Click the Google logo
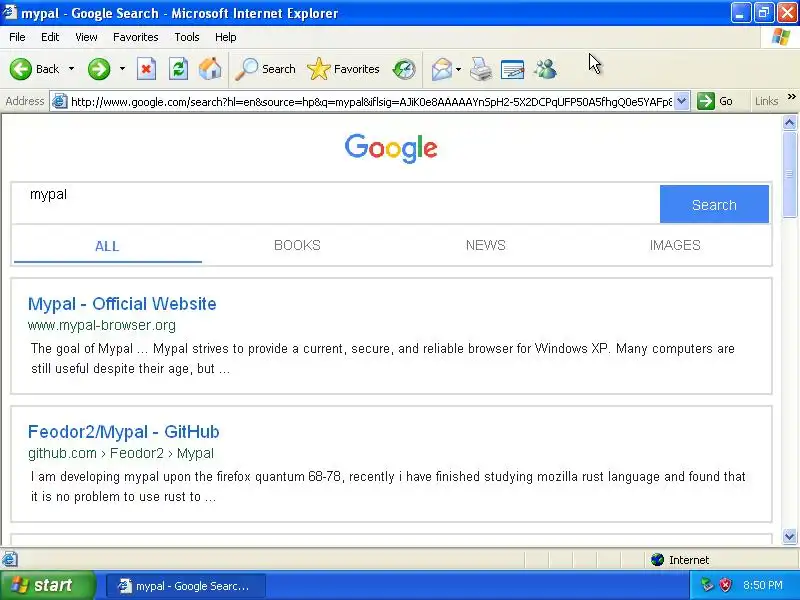 coord(391,148)
